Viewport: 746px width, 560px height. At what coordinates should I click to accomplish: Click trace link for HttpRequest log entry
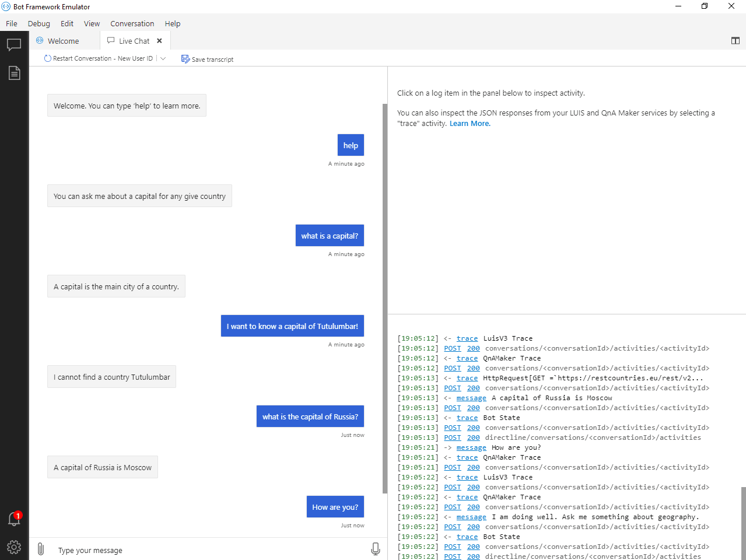(x=467, y=378)
